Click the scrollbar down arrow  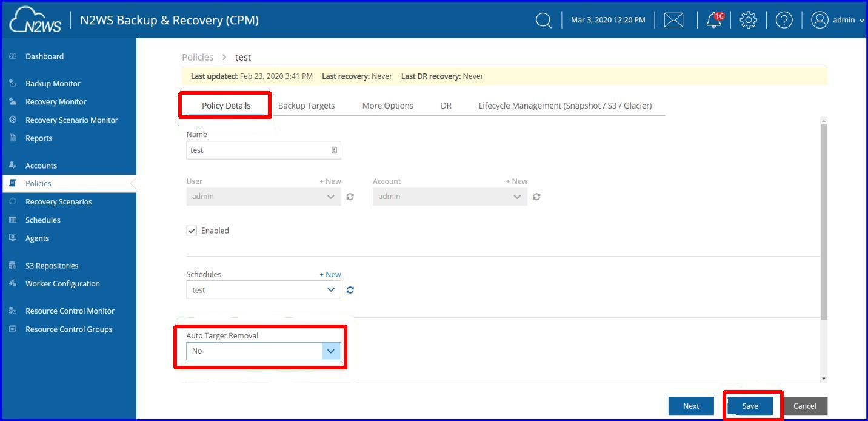(823, 379)
